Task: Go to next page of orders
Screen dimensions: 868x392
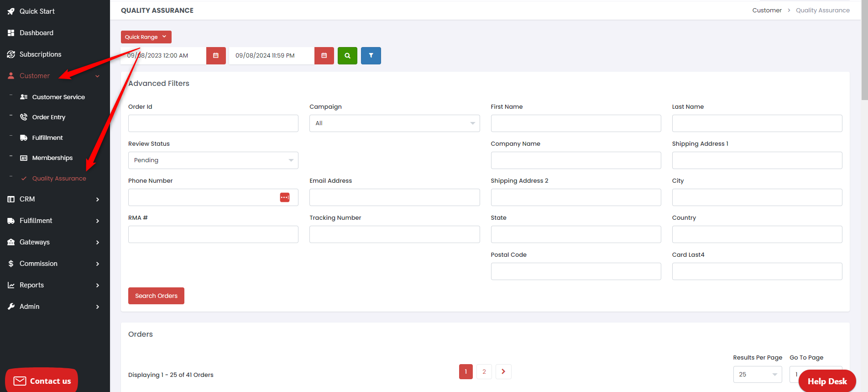Action: [503, 371]
